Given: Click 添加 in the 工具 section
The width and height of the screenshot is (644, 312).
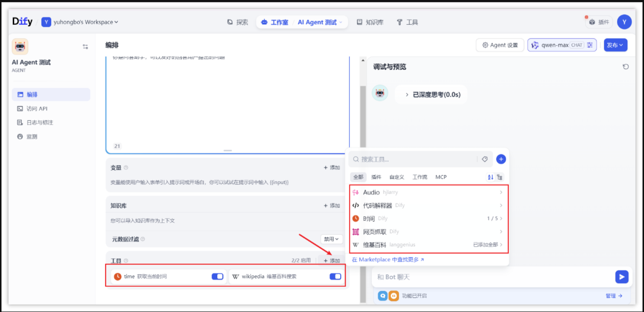Looking at the screenshot, I should point(332,260).
